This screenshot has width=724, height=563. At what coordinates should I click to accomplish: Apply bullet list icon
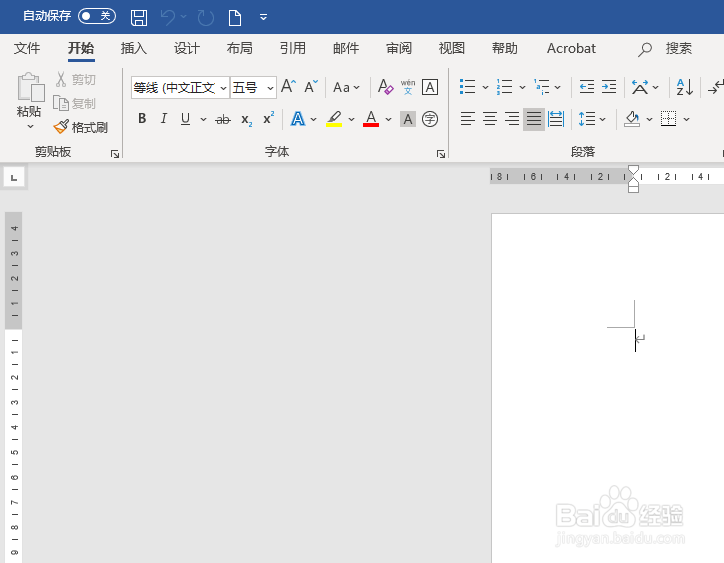coord(467,86)
